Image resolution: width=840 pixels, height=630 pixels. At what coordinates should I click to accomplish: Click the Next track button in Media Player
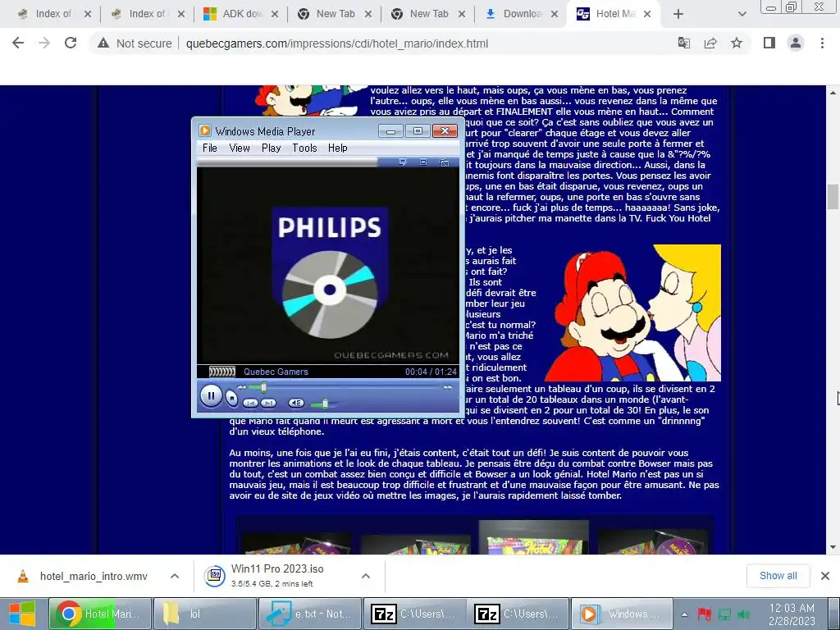point(268,403)
